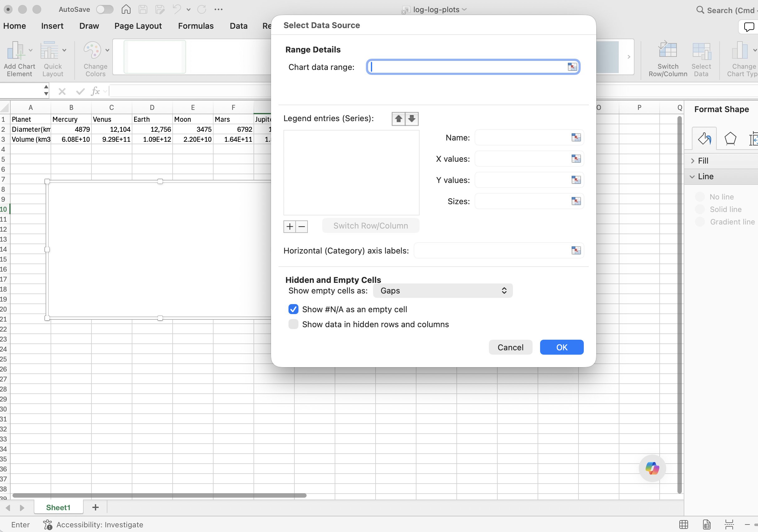Open the Insert ribbon tab
This screenshot has height=532, width=758.
[52, 26]
